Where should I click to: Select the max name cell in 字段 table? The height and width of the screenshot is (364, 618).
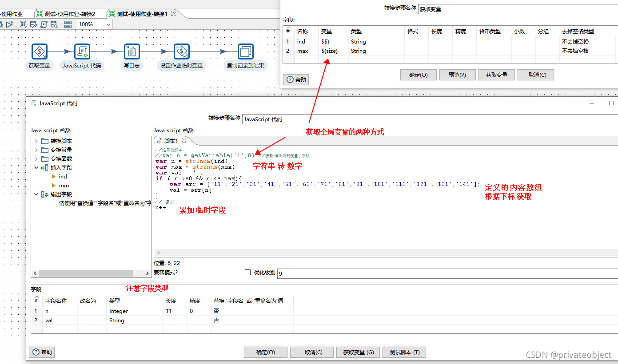pyautogui.click(x=307, y=51)
